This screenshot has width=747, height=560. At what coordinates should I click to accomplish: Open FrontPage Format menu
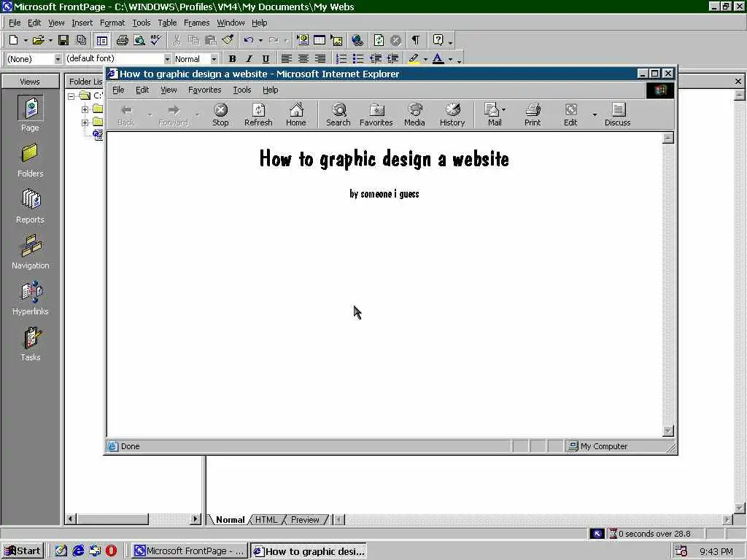[x=112, y=23]
